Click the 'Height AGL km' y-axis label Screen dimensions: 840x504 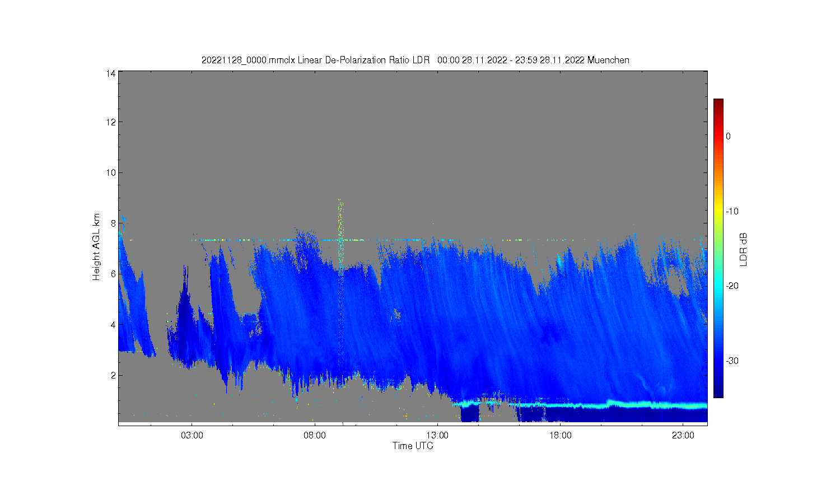point(97,246)
